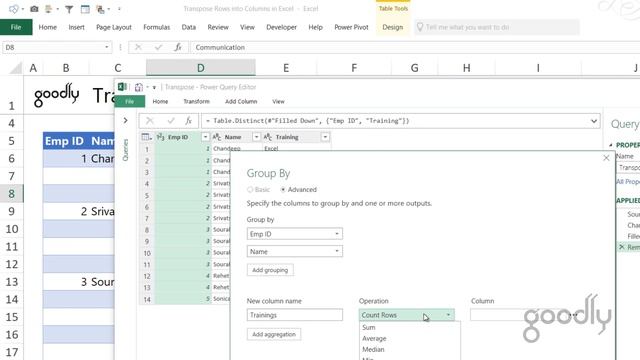Open the Formulas tab

[156, 27]
